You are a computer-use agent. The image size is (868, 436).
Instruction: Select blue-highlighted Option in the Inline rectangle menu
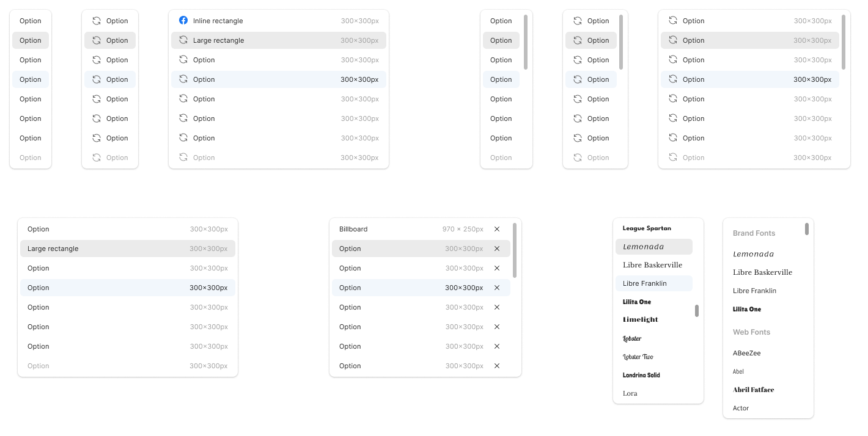(279, 79)
